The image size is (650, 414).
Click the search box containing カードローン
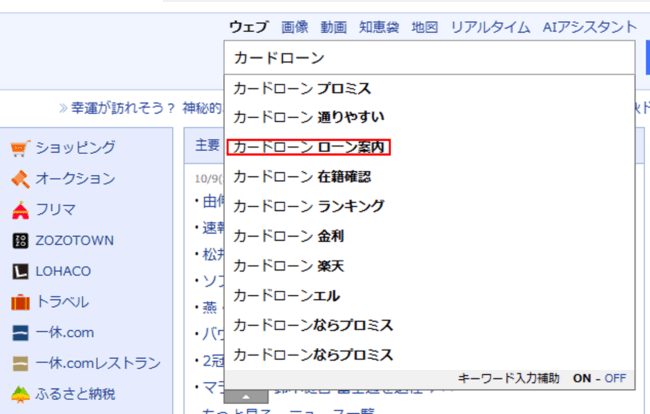pyautogui.click(x=429, y=58)
